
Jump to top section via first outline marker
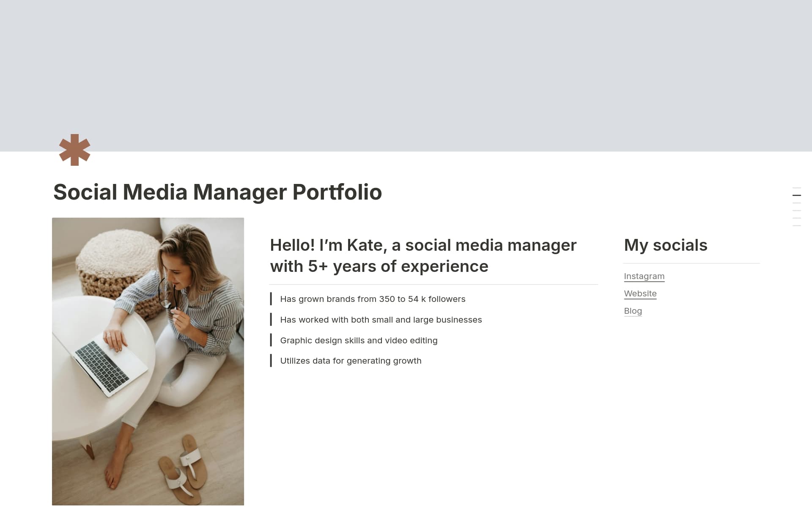click(797, 188)
